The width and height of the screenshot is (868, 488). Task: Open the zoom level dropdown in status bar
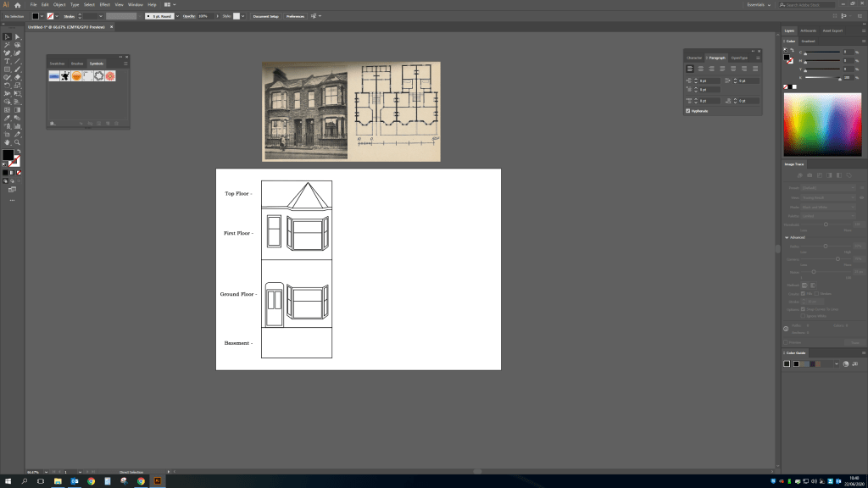click(46, 471)
